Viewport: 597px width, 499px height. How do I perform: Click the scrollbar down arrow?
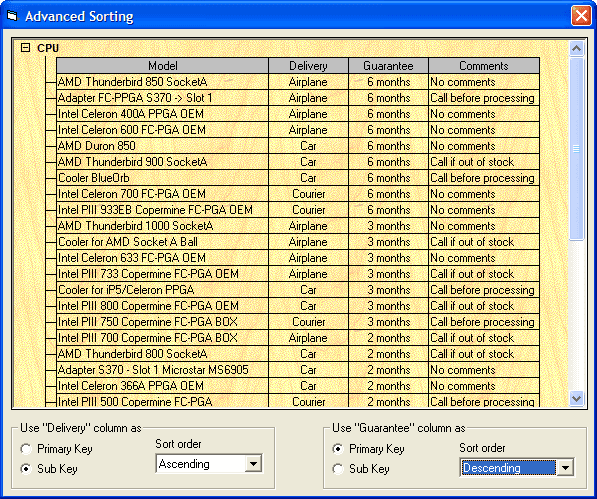pos(576,399)
